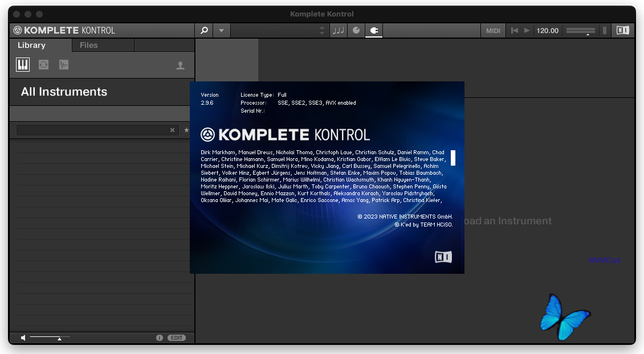The height and width of the screenshot is (354, 644).
Task: Switch to the Library tab
Action: [x=31, y=45]
